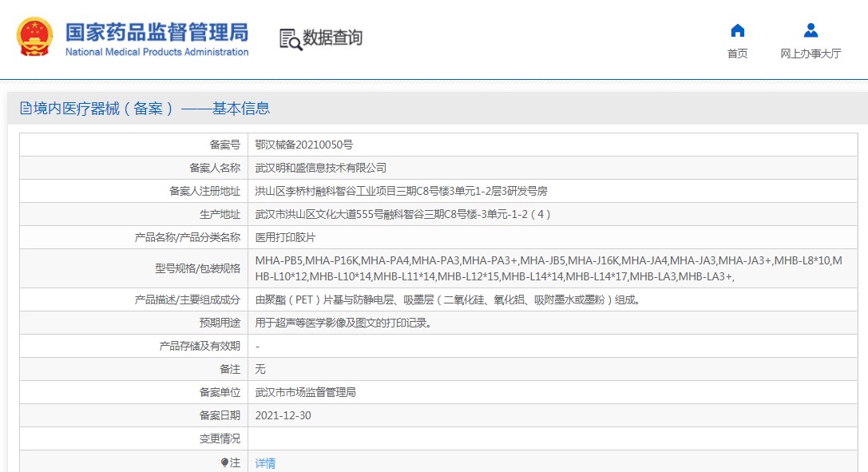Select the 网上办事大厅 text label
The image size is (868, 472).
pyautogui.click(x=811, y=54)
